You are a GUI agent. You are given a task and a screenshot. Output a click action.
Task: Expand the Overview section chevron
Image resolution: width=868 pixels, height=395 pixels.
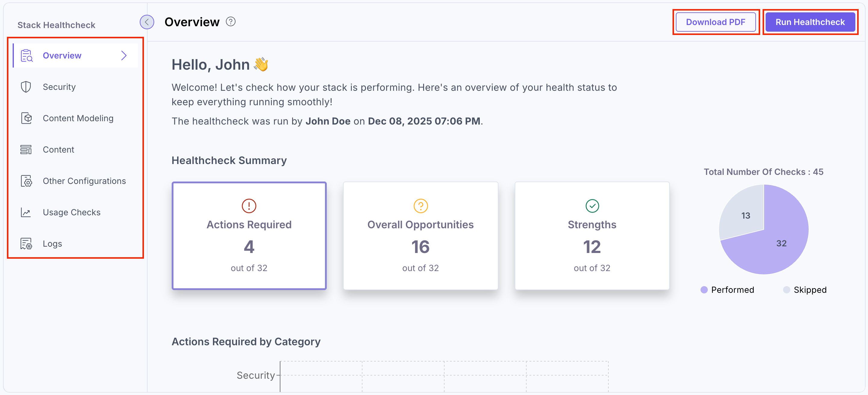[x=124, y=55]
